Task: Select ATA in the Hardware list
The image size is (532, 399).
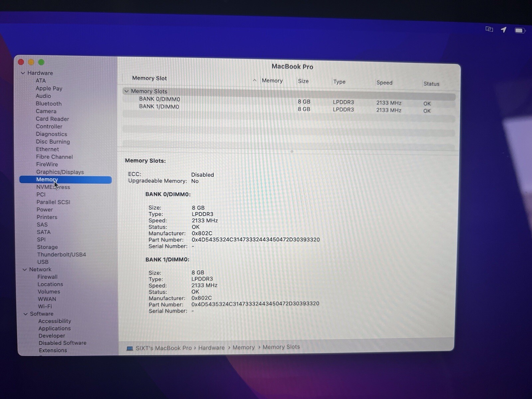Action: [41, 81]
